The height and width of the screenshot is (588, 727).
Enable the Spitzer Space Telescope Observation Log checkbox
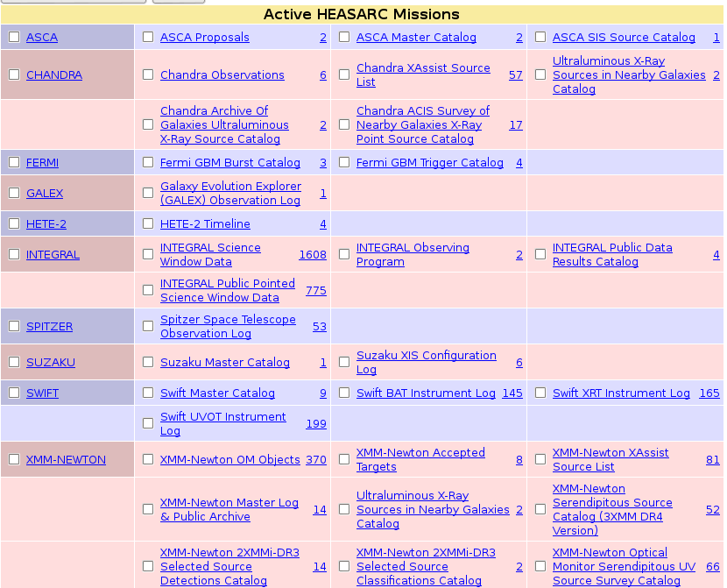[148, 326]
